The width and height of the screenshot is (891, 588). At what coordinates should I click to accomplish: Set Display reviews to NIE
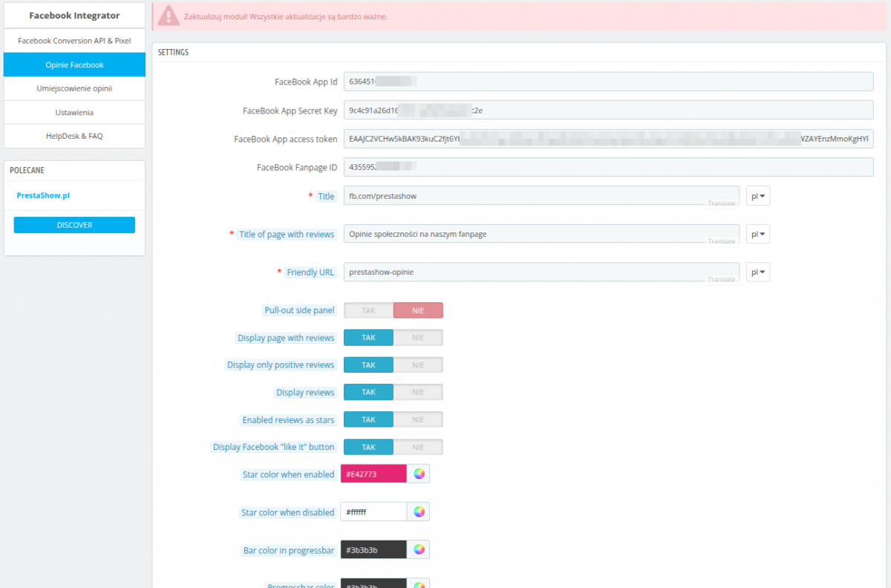click(418, 392)
